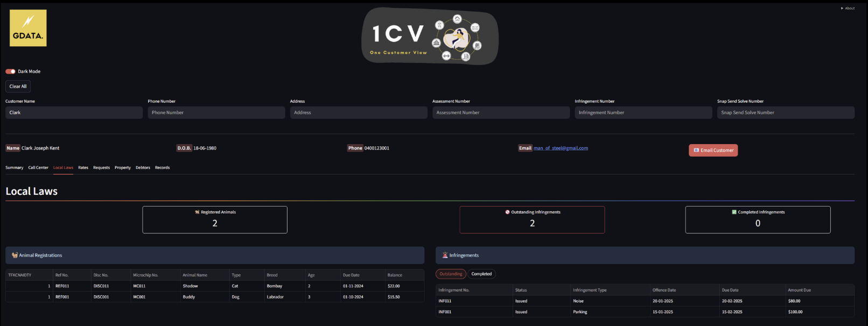Click the Clear All button
Viewport: 868px width, 326px height.
[x=18, y=86]
